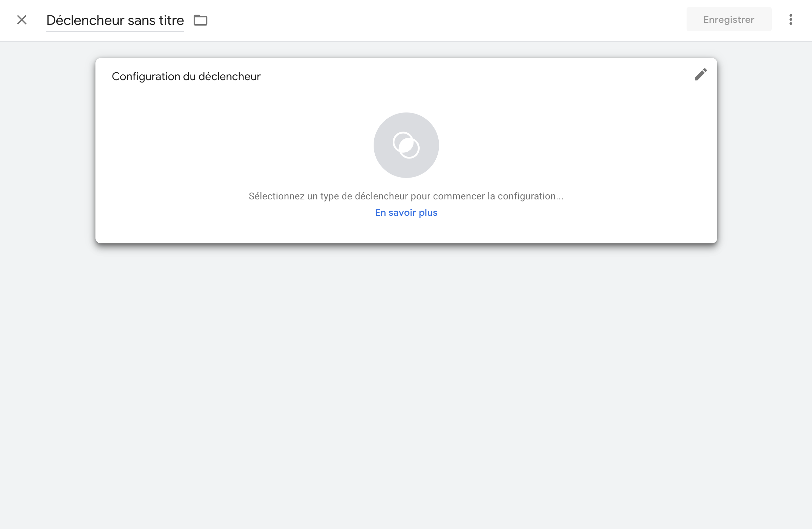Click the Sélectionnez un type de déclencheur text

click(406, 196)
